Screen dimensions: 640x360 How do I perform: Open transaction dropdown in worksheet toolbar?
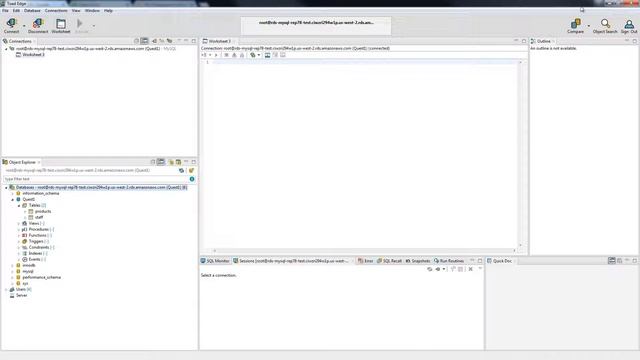tap(259, 55)
